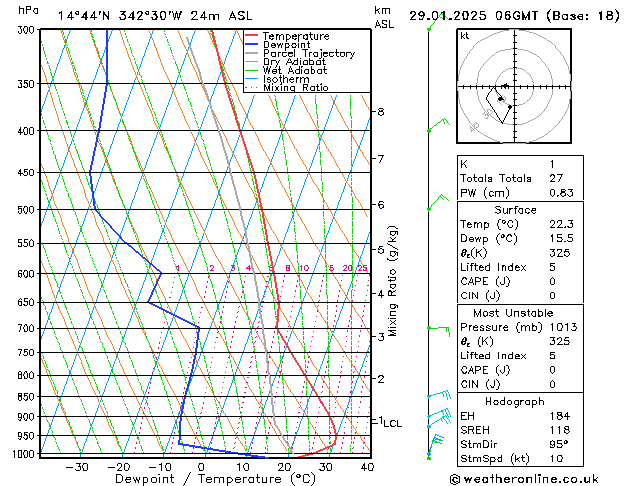
Task: Click the 'kt' hodograph unit label
Action: (x=465, y=36)
